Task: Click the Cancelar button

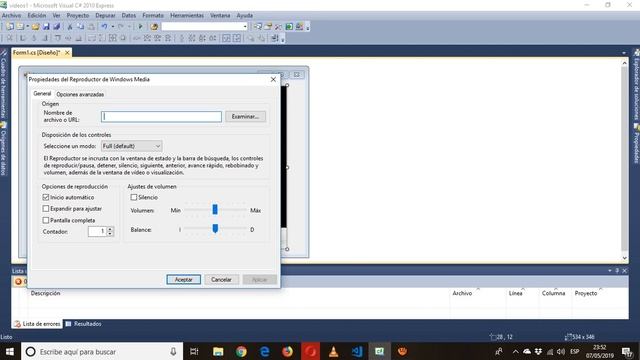Action: [221, 280]
